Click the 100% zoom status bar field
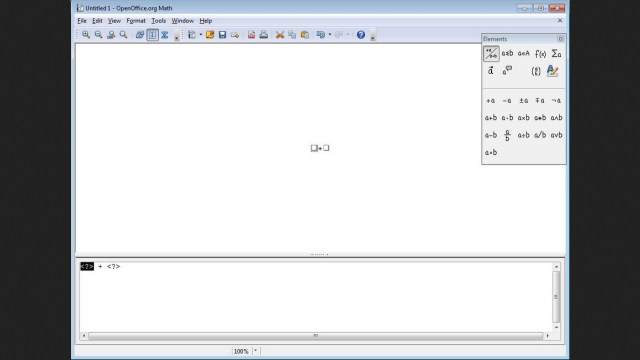Screen dimensions: 640x360 point(241,351)
